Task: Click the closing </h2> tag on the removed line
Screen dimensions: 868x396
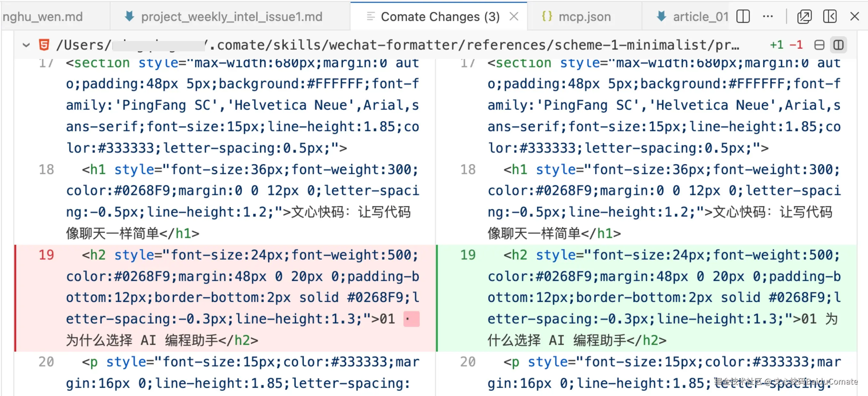Action: (238, 340)
